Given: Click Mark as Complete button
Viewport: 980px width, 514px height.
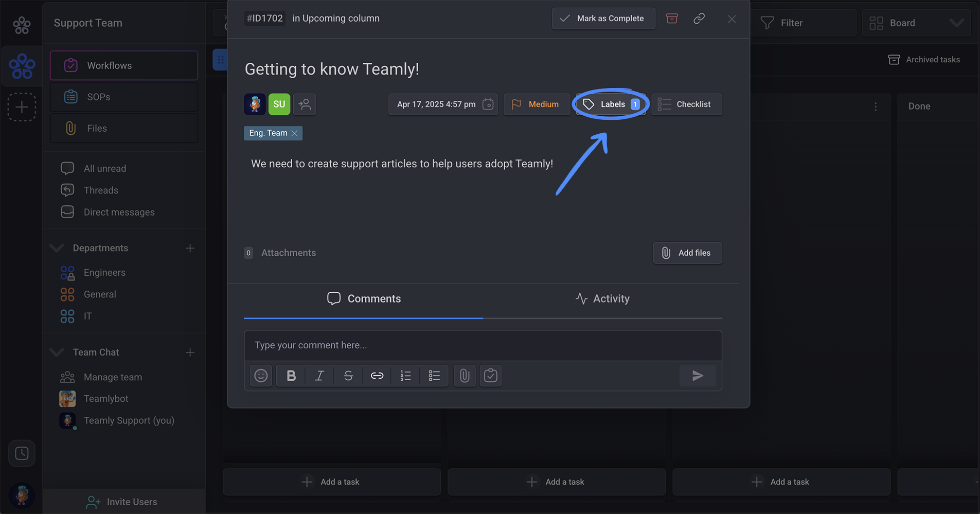Looking at the screenshot, I should coord(603,19).
